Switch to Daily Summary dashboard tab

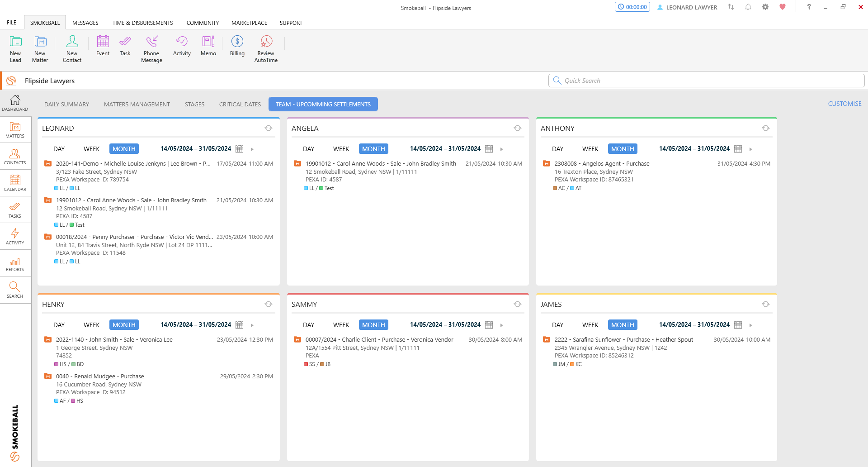pos(67,105)
